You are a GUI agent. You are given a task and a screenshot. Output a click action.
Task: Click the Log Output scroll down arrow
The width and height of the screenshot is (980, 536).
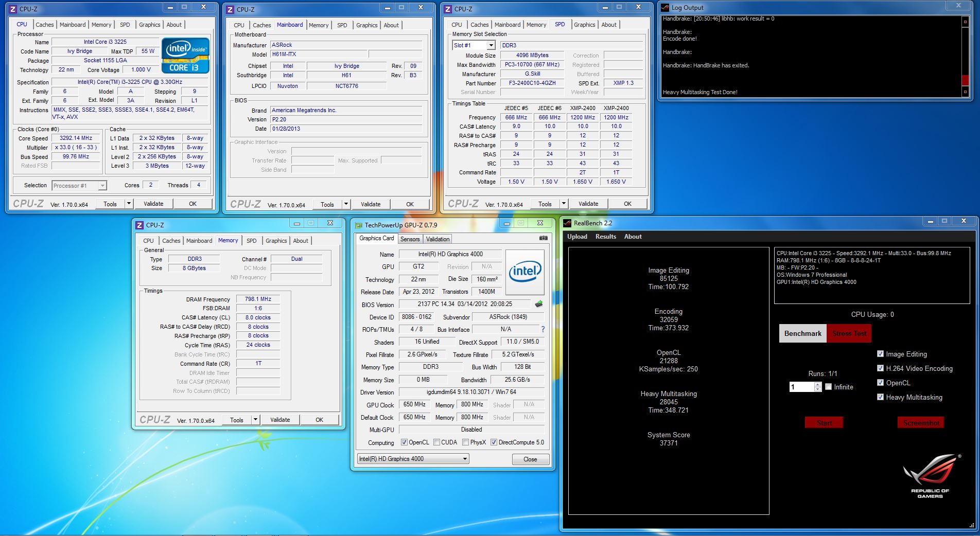[x=965, y=92]
